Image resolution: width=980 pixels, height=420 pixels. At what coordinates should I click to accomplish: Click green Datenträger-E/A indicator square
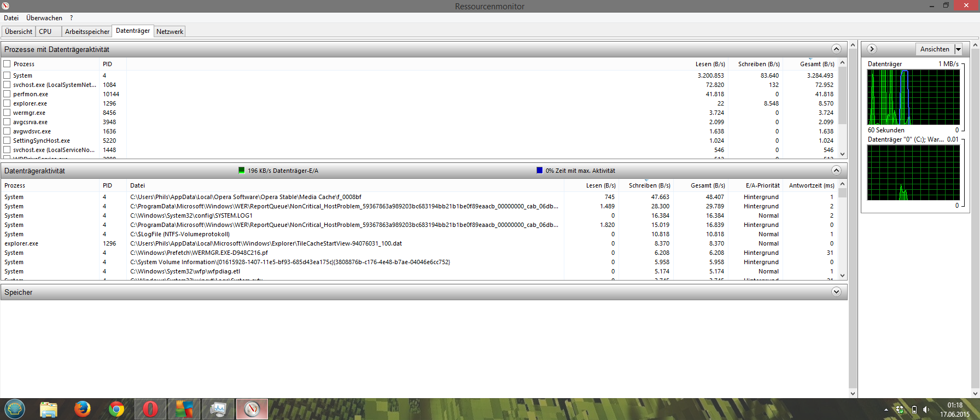pyautogui.click(x=242, y=171)
